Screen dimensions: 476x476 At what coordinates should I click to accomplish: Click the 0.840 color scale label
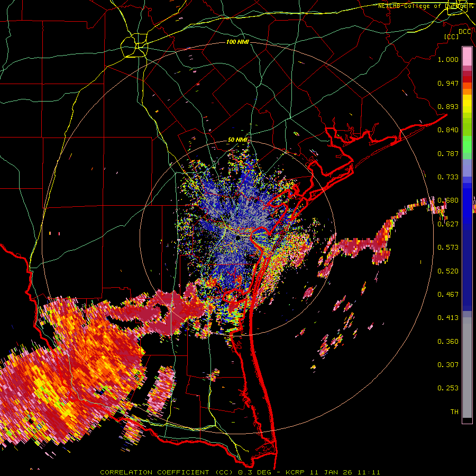(448, 130)
